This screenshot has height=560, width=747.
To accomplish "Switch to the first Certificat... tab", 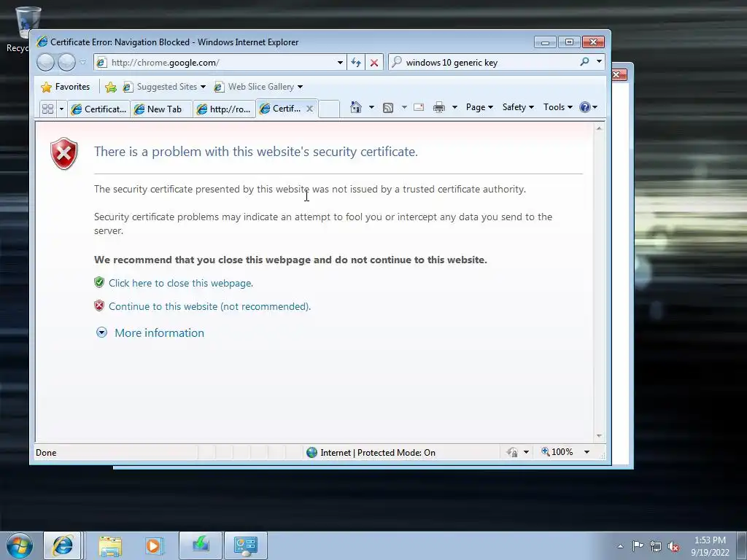I will pyautogui.click(x=98, y=109).
